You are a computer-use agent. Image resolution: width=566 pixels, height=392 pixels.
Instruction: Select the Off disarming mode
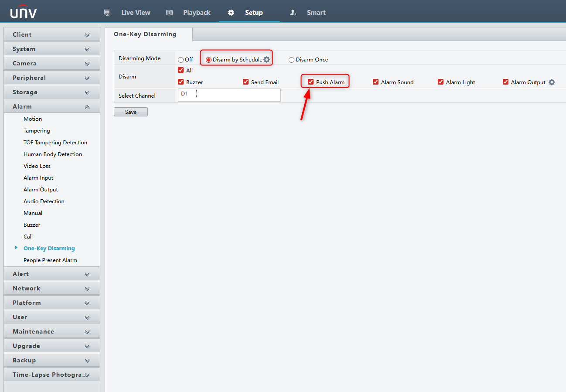pos(181,60)
